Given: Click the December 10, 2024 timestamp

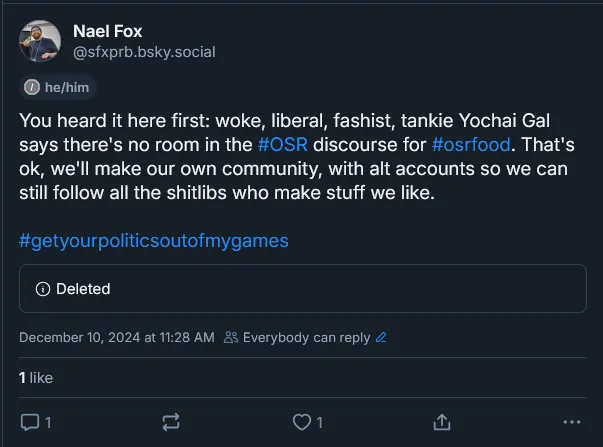Looking at the screenshot, I should pos(116,338).
